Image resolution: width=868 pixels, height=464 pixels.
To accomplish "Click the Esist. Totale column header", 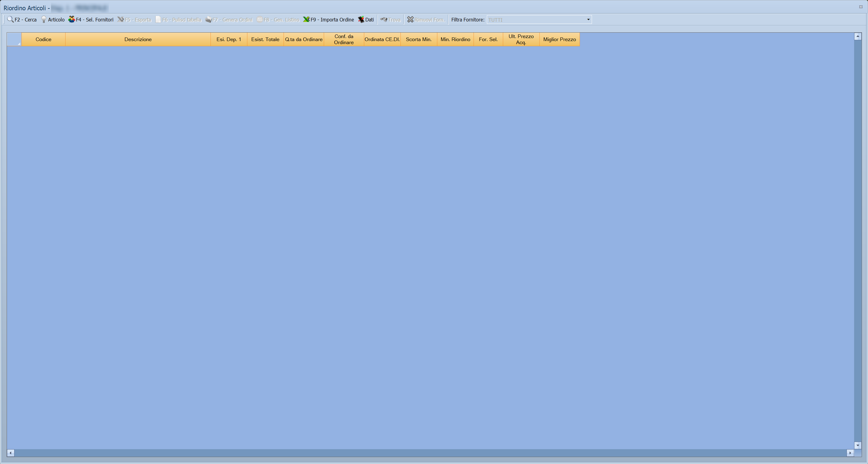I will pyautogui.click(x=265, y=40).
